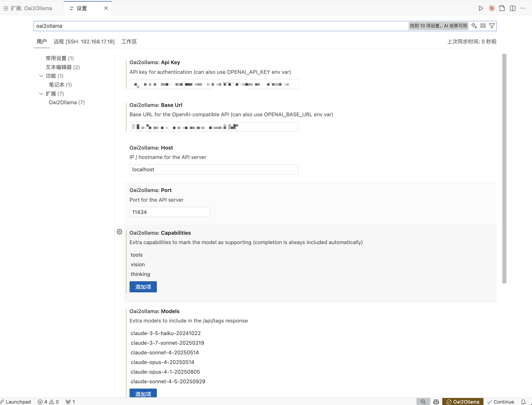Click the Port input field
Screen dimensions: 532x405
(x=169, y=212)
